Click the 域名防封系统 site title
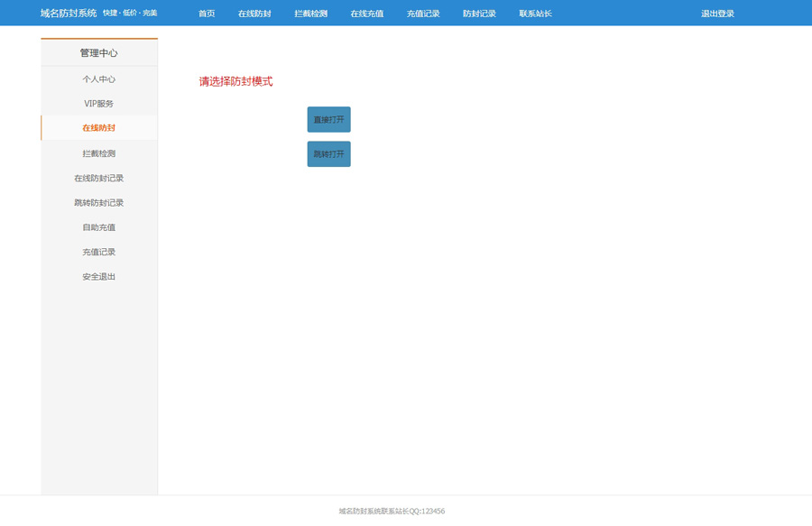812x526 pixels. [x=69, y=14]
